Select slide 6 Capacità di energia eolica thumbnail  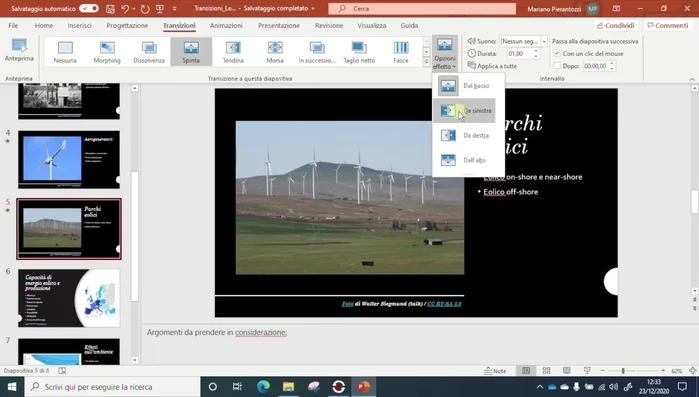pos(69,298)
